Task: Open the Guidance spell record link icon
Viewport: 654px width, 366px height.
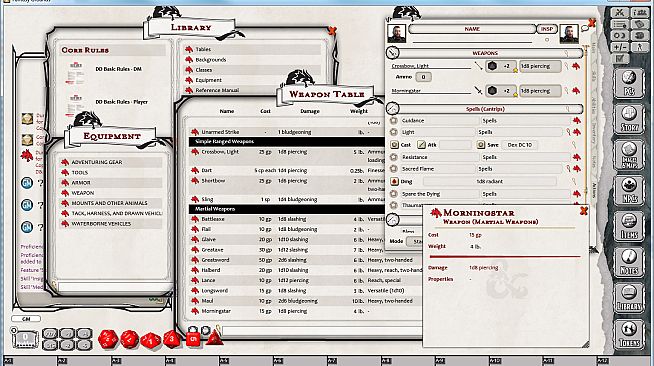Action: point(576,120)
